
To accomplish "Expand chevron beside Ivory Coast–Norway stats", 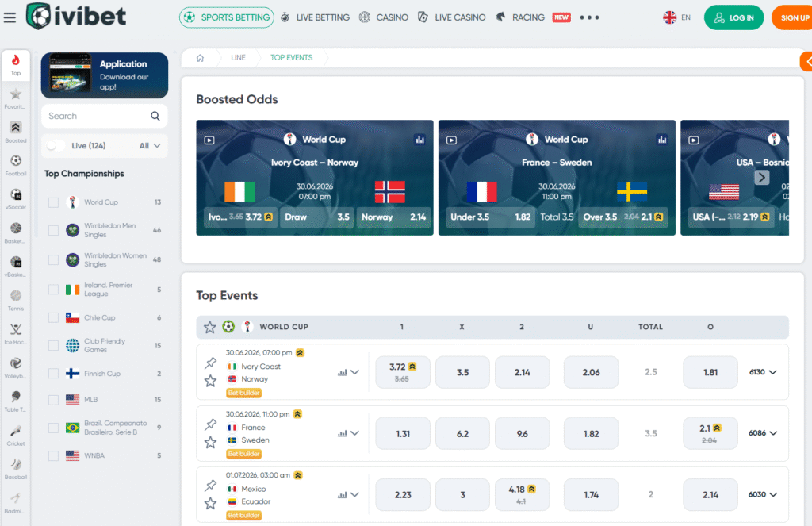I will 354,372.
